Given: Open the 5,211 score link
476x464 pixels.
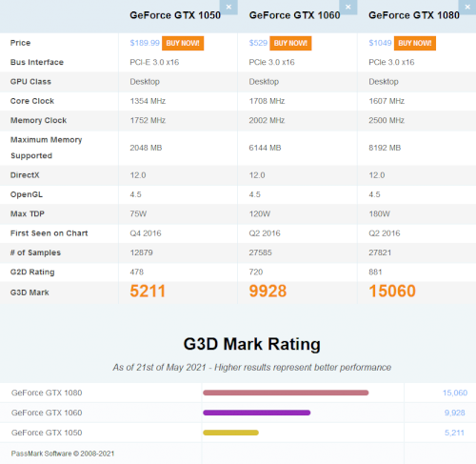Looking at the screenshot, I should [454, 433].
